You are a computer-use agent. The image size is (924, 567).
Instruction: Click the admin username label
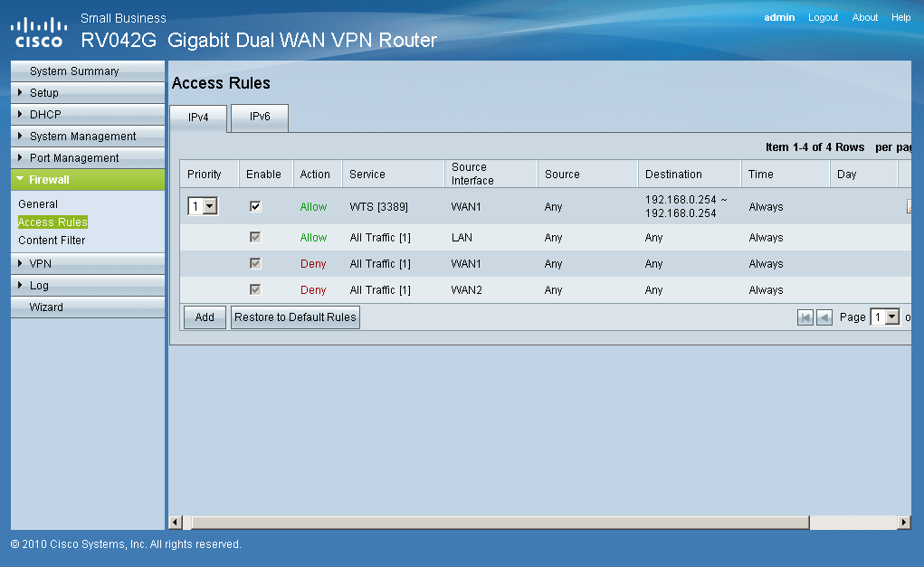click(x=779, y=18)
